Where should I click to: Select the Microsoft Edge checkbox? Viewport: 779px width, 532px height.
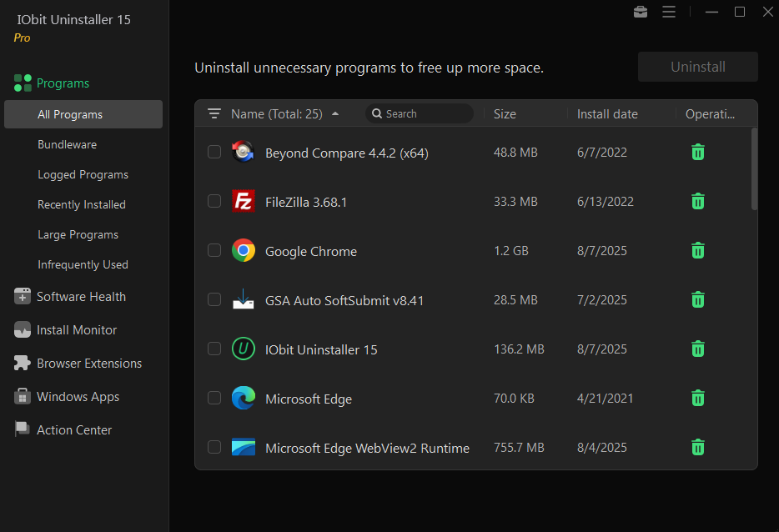tap(214, 398)
